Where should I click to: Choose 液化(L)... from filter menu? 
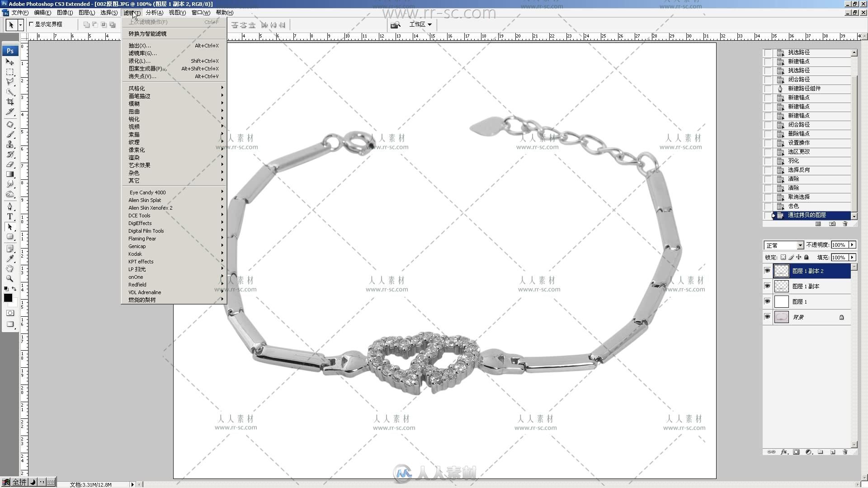click(x=174, y=61)
